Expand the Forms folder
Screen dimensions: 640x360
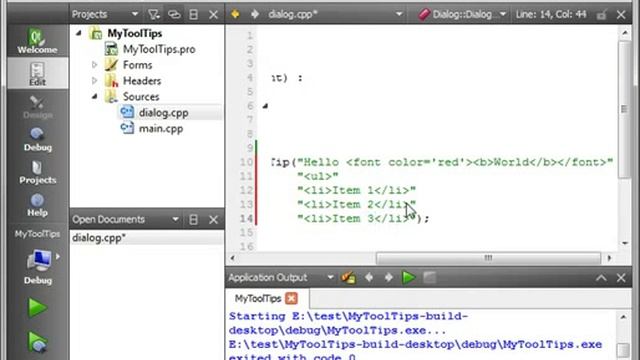94,65
